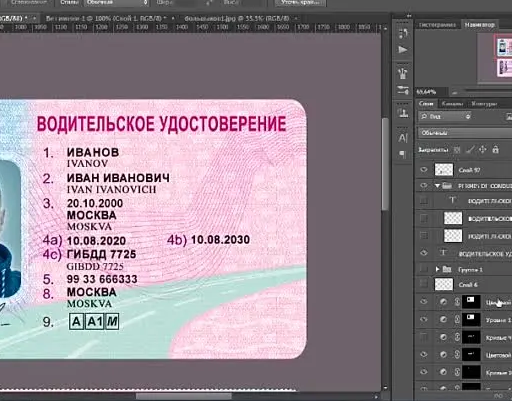Close the Без имени-1 document tab
The height and width of the screenshot is (401, 512).
click(173, 18)
